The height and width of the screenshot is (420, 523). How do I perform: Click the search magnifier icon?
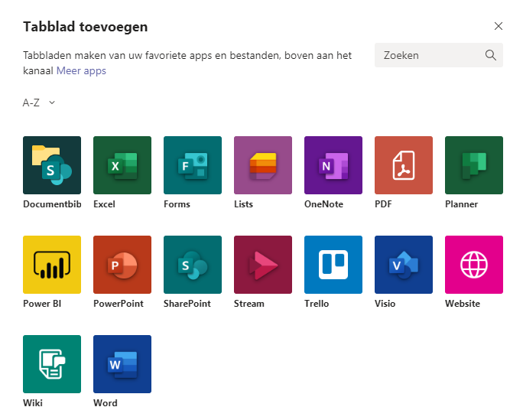pyautogui.click(x=491, y=55)
